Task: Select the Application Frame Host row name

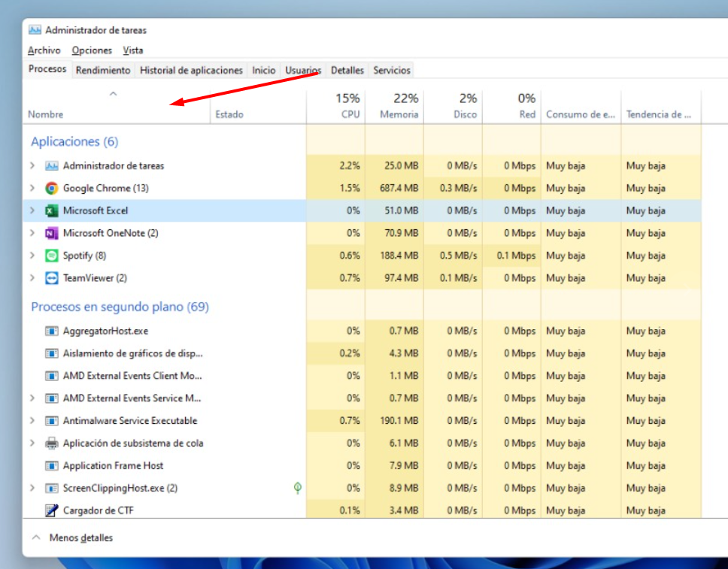Action: click(114, 465)
